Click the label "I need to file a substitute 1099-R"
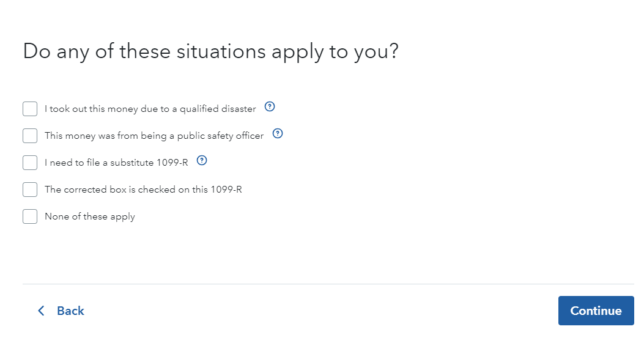644x351 pixels. point(116,163)
